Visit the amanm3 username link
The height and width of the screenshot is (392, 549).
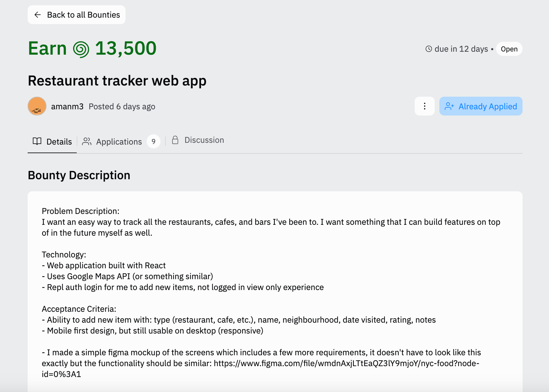click(x=67, y=106)
